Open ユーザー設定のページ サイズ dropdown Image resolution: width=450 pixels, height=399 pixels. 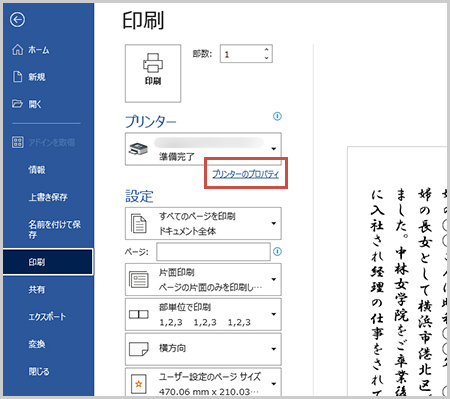(203, 382)
